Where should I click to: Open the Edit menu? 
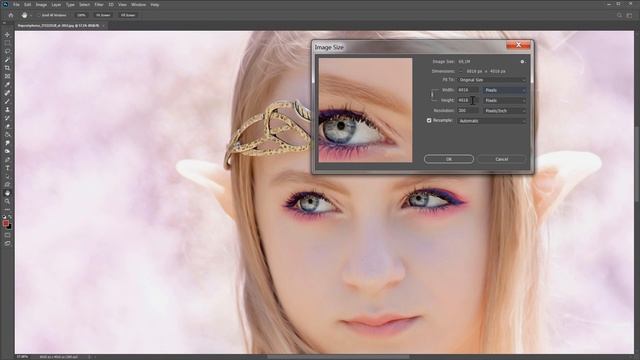[27, 4]
